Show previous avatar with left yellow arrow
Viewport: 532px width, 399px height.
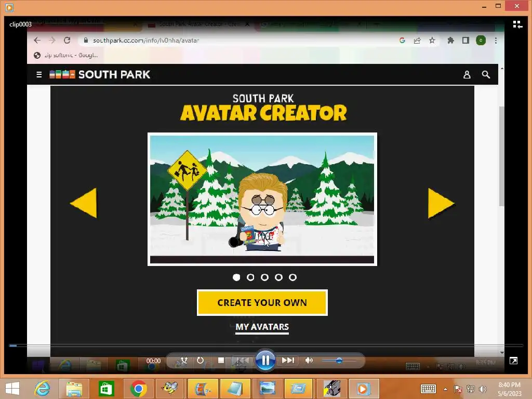[84, 203]
